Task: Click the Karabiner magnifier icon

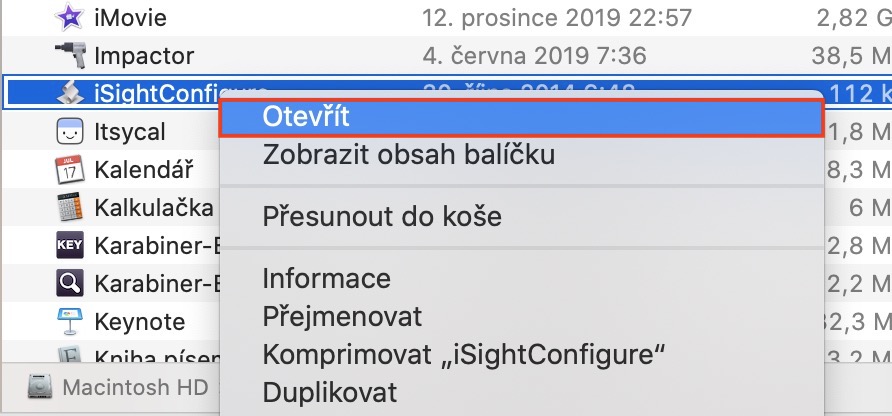Action: [69, 283]
